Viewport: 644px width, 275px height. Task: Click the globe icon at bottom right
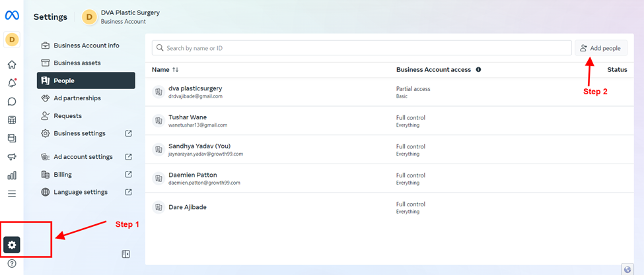point(627,269)
